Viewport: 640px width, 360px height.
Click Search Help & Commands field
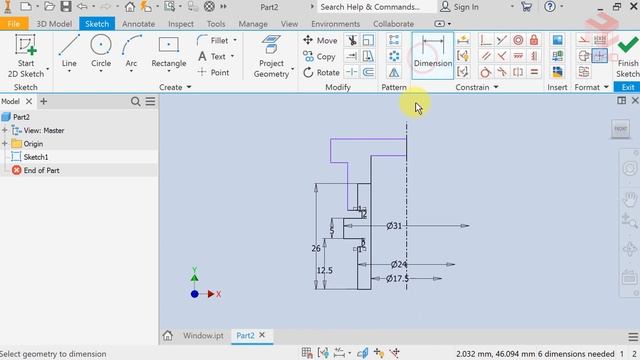coord(376,7)
